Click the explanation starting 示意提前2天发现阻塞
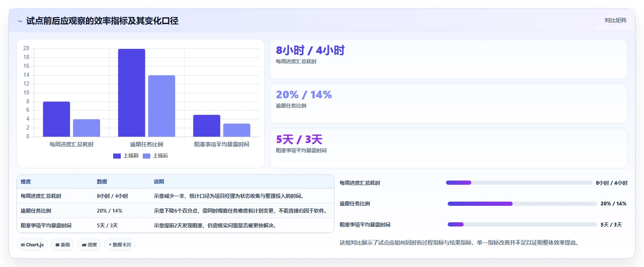644x267 pixels. point(215,226)
